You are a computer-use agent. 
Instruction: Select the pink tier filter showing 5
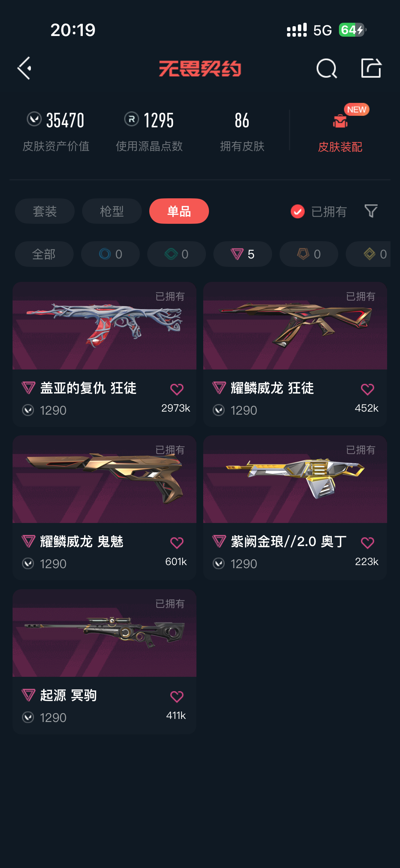click(243, 254)
